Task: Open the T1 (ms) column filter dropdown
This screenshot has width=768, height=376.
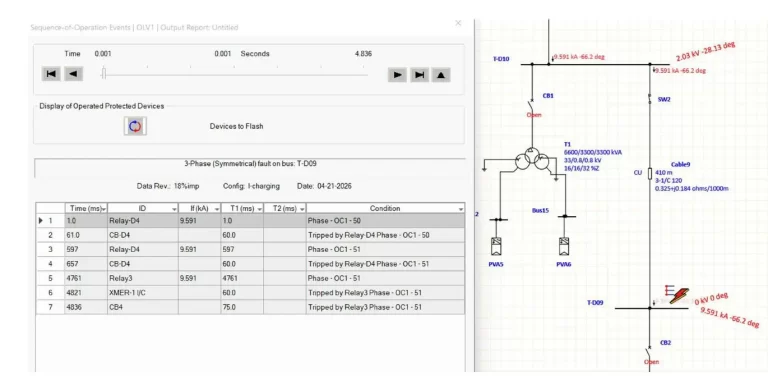Action: [260, 209]
